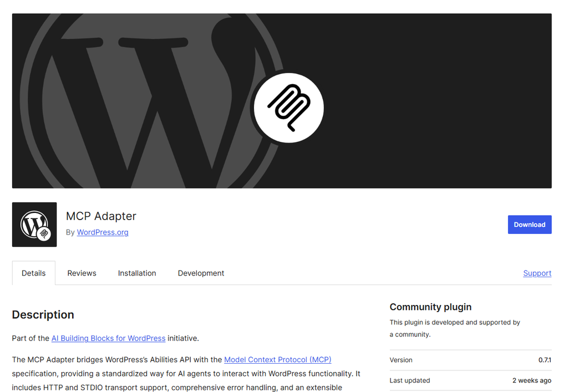This screenshot has width=568, height=392.
Task: Click the Description heading
Action: coord(43,314)
